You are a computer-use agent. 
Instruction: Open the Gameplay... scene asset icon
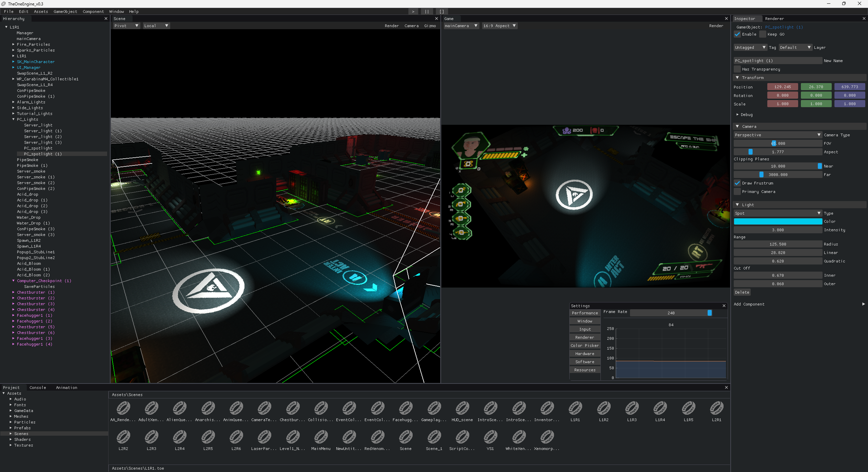coord(434,408)
